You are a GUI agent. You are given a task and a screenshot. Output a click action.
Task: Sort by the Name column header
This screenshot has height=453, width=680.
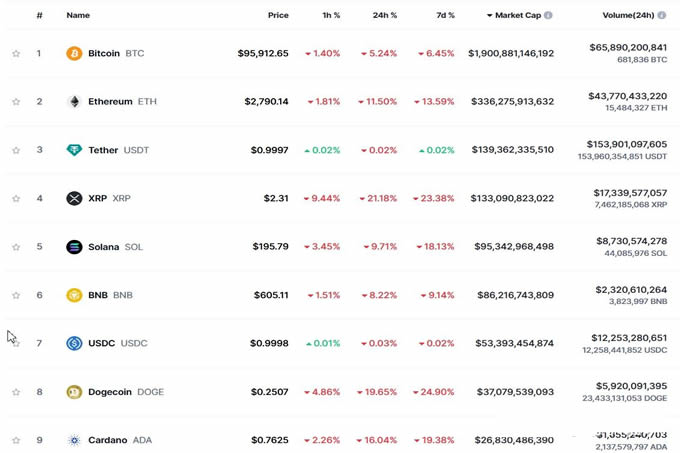(x=78, y=16)
